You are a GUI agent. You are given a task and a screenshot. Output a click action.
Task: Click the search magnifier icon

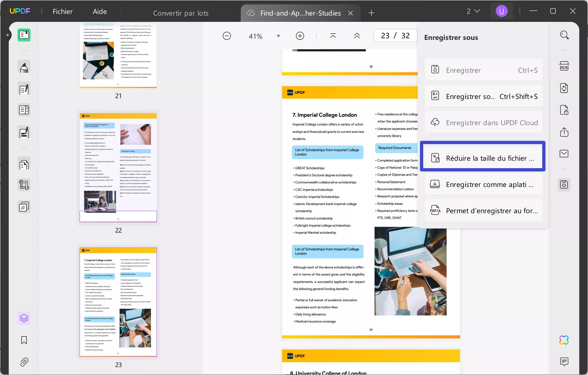pos(564,35)
